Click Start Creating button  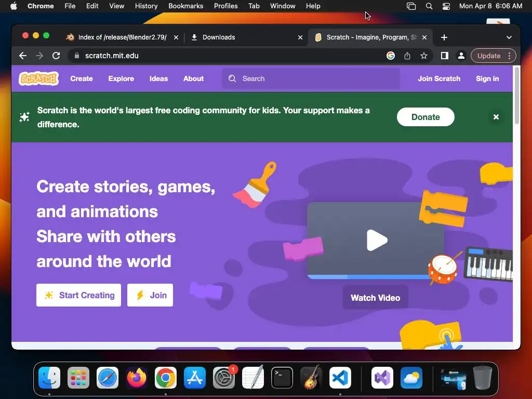point(79,295)
